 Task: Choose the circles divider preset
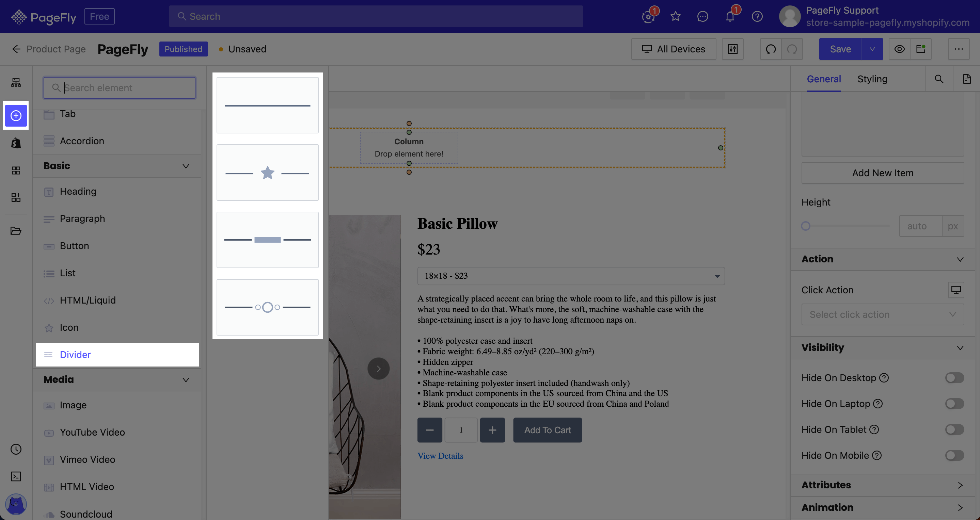coord(267,307)
